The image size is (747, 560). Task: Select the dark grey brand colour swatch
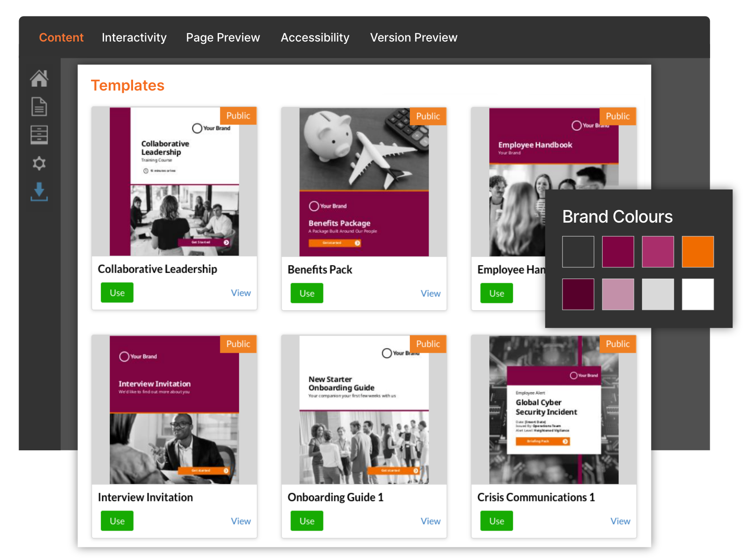578,252
